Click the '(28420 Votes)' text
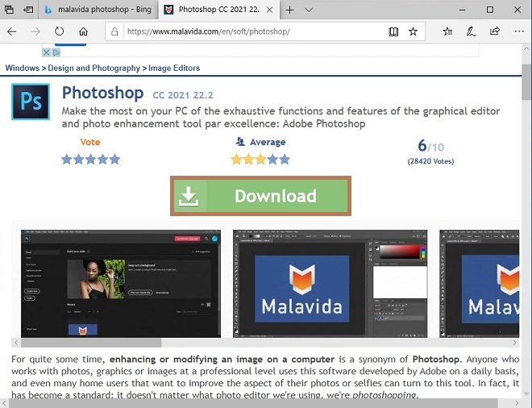 coord(431,161)
